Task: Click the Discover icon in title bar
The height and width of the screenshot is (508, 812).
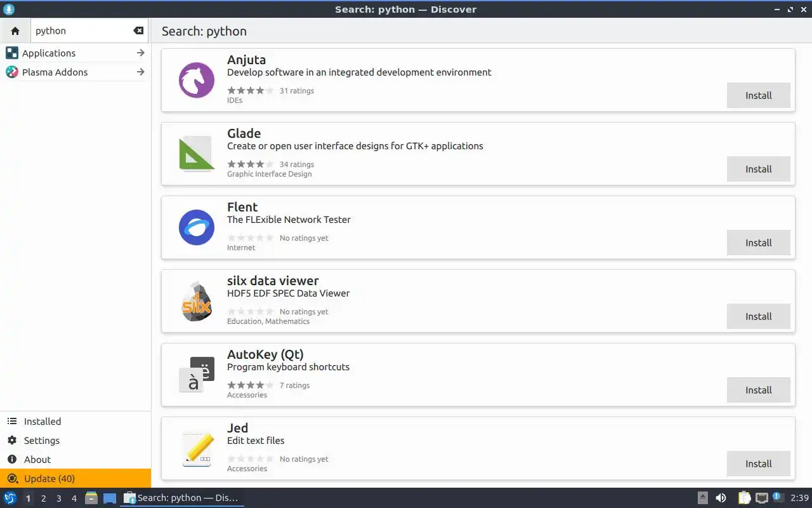Action: click(9, 9)
